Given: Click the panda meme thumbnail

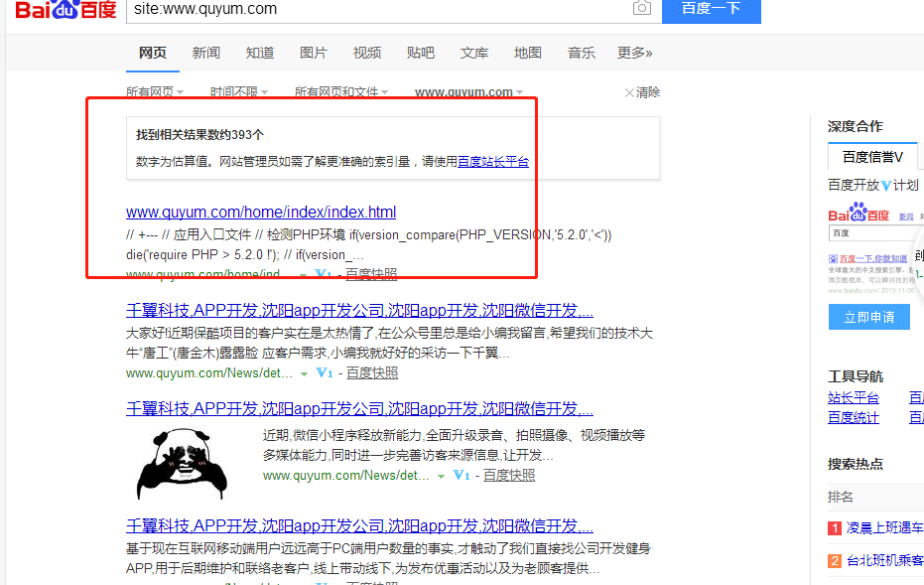Looking at the screenshot, I should tap(182, 464).
